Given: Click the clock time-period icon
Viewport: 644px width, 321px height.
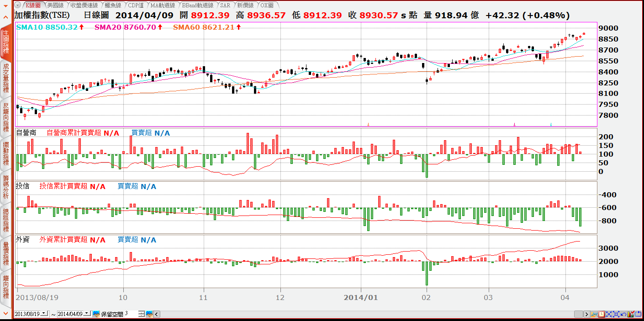Looking at the screenshot, I should tap(602, 314).
